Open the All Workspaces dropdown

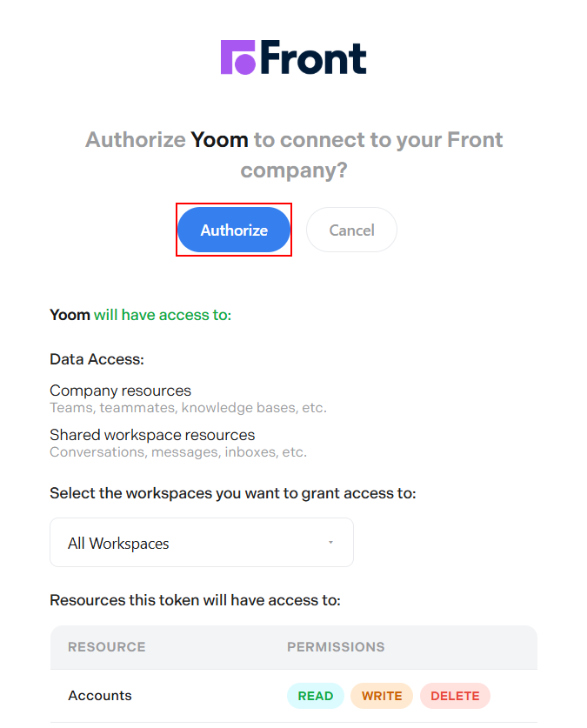click(201, 543)
